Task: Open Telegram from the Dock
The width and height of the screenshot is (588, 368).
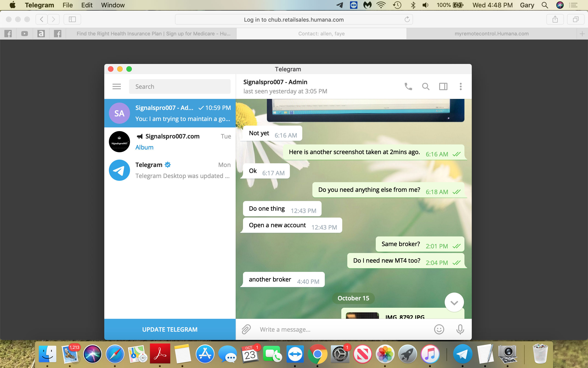Action: (x=463, y=354)
